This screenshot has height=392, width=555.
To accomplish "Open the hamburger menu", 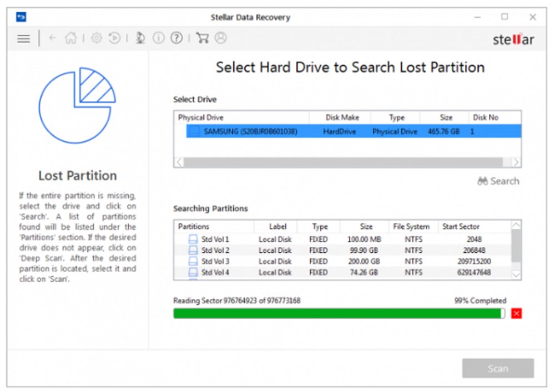I will pyautogui.click(x=23, y=38).
